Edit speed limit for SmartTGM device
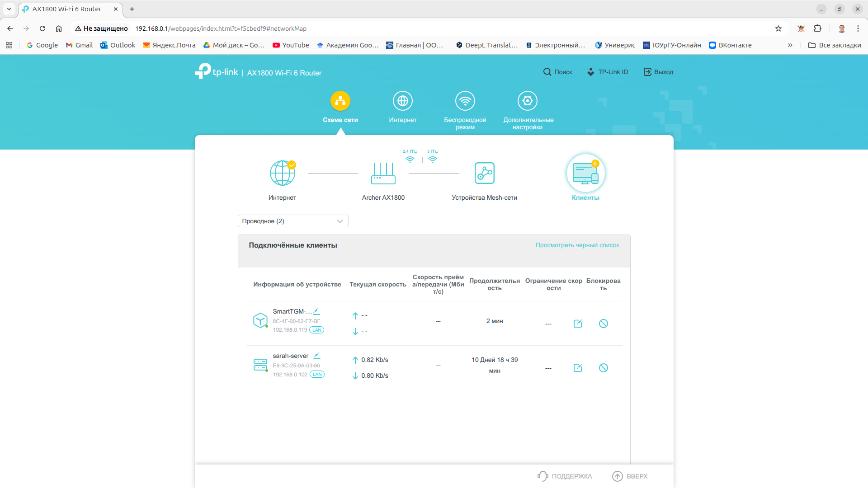Viewport: 868px width, 488px height. pos(578,324)
